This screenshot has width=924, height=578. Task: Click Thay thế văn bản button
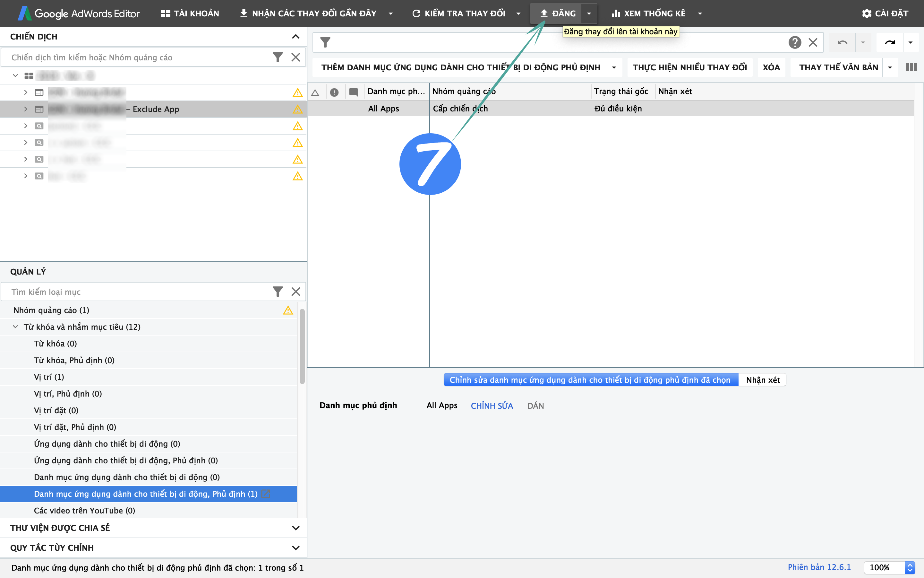pyautogui.click(x=838, y=67)
